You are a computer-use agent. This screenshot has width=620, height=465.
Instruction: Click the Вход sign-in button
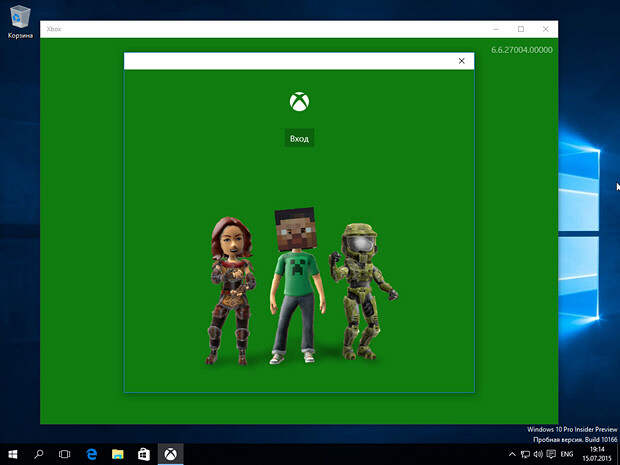299,138
